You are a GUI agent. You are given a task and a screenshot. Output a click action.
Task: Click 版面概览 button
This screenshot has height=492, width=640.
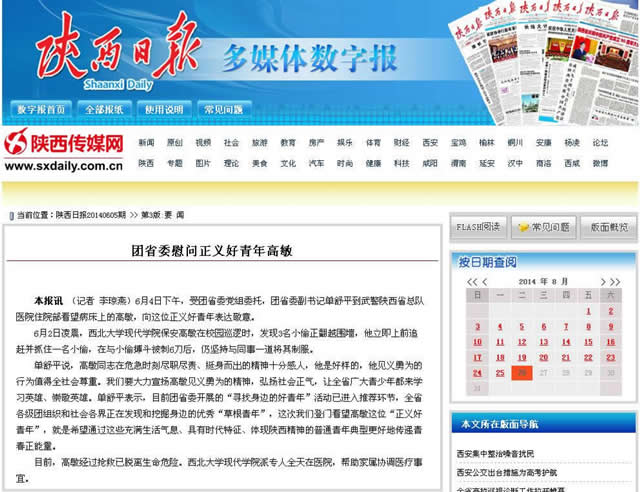click(609, 227)
